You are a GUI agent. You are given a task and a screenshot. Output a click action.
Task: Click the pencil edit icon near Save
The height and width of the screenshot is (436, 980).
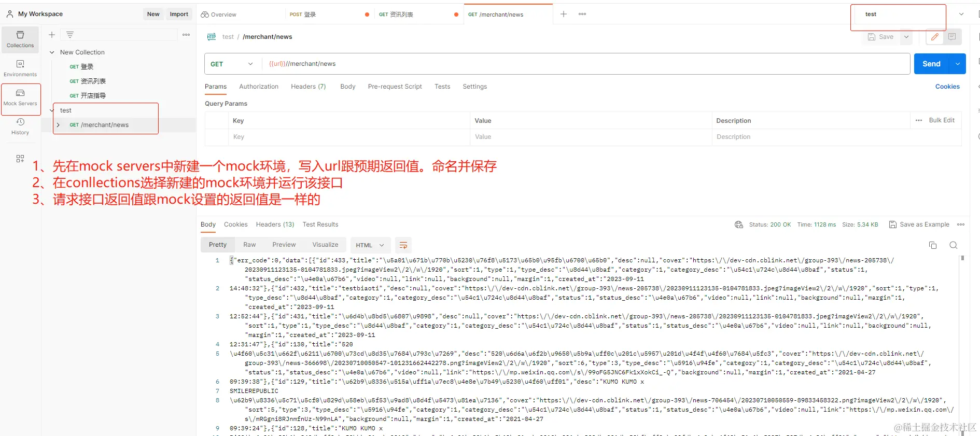[935, 37]
